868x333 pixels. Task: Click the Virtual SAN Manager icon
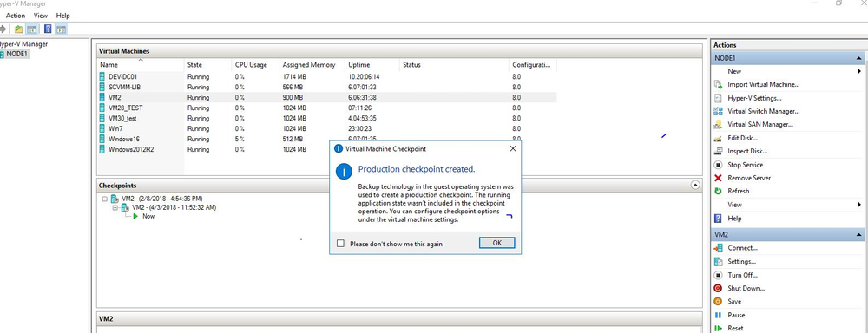[718, 125]
